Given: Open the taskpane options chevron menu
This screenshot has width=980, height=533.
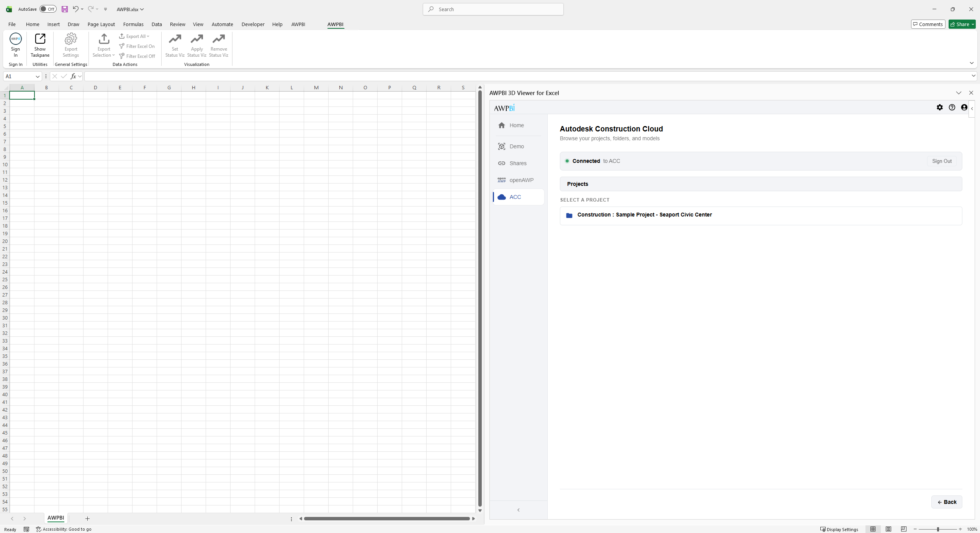Looking at the screenshot, I should click(959, 93).
